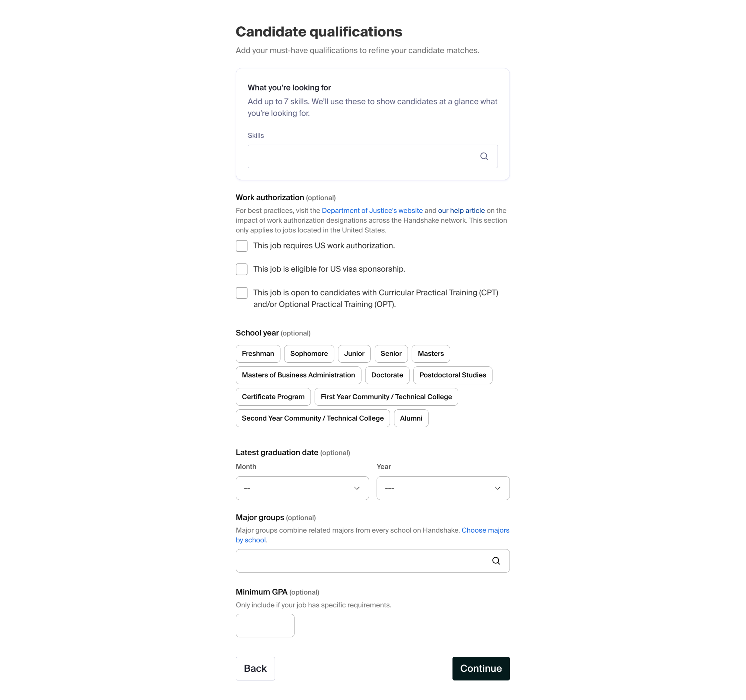Click the Minimum GPA input field

pyautogui.click(x=265, y=625)
